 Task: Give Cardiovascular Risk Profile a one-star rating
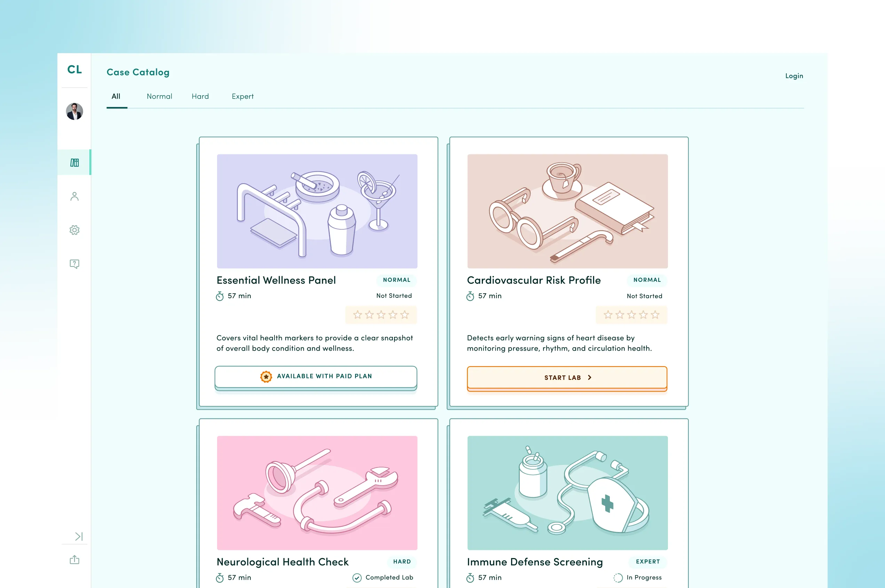pos(608,315)
